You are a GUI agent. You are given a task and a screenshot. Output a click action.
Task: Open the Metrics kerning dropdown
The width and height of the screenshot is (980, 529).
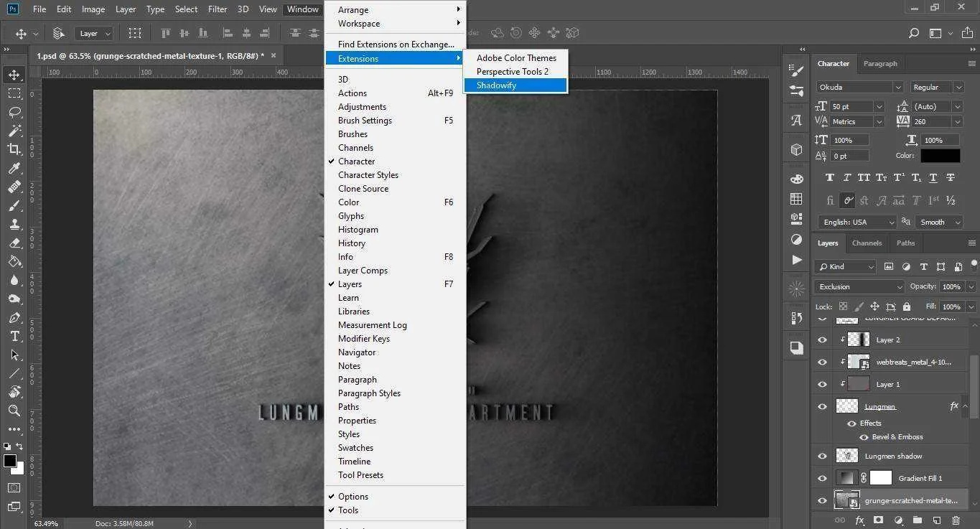click(879, 121)
